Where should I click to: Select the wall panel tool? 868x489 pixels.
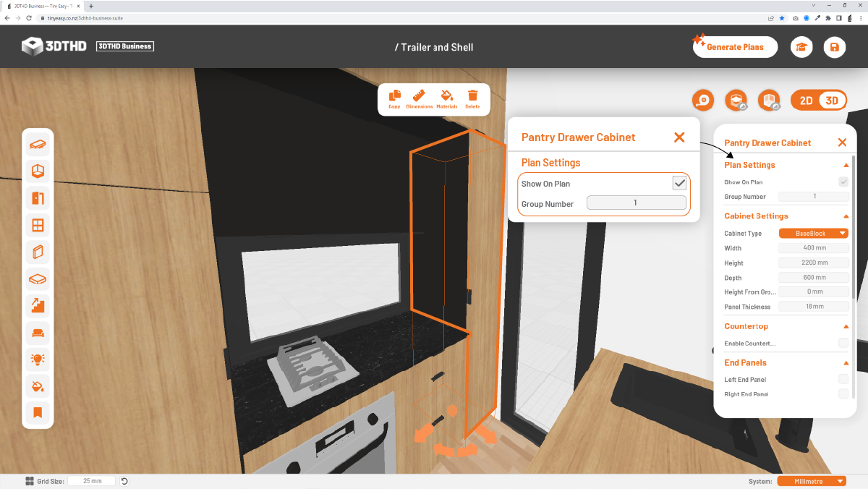[x=38, y=252]
